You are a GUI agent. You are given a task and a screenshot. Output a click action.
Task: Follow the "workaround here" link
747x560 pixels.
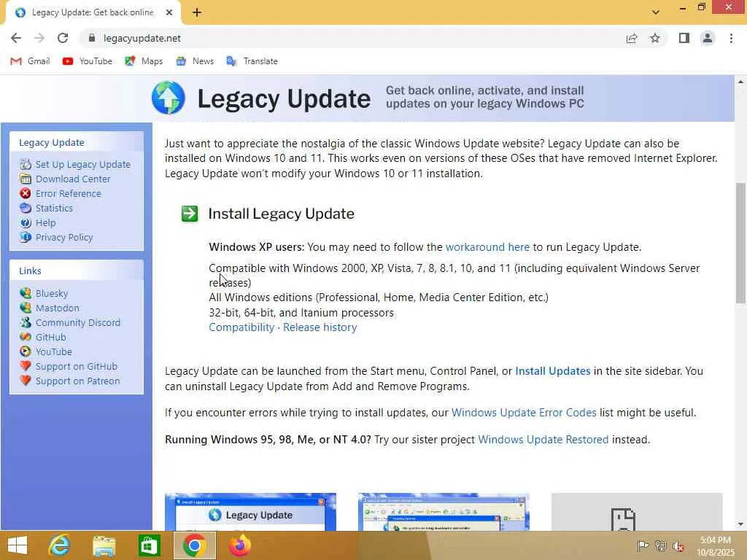pyautogui.click(x=487, y=247)
